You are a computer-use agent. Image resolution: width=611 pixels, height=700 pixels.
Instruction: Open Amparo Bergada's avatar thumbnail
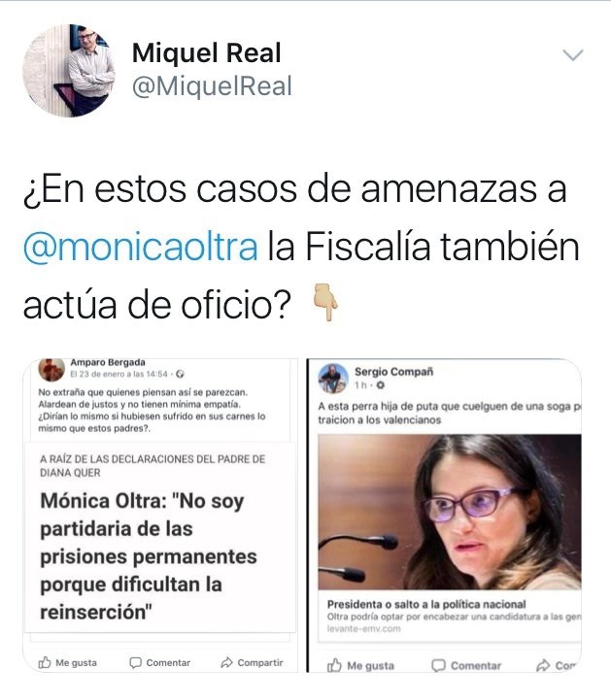pyautogui.click(x=52, y=369)
